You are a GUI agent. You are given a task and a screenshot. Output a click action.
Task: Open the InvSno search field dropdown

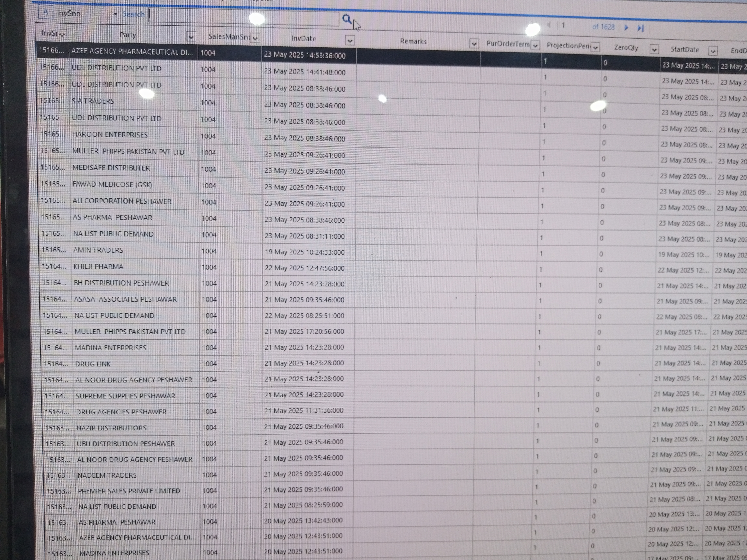(115, 14)
